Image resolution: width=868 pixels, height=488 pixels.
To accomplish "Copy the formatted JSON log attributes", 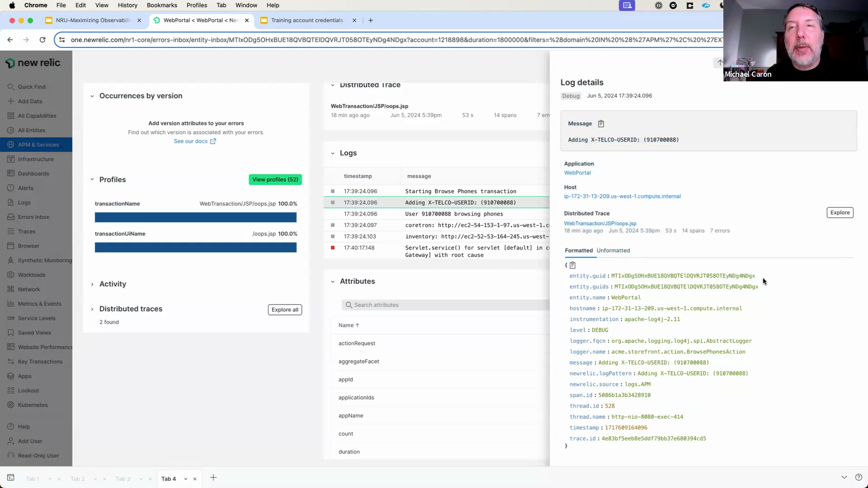I will pos(573,265).
